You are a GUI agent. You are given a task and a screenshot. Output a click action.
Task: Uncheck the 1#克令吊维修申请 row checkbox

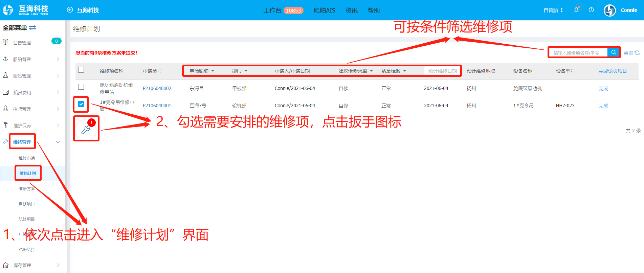point(81,104)
